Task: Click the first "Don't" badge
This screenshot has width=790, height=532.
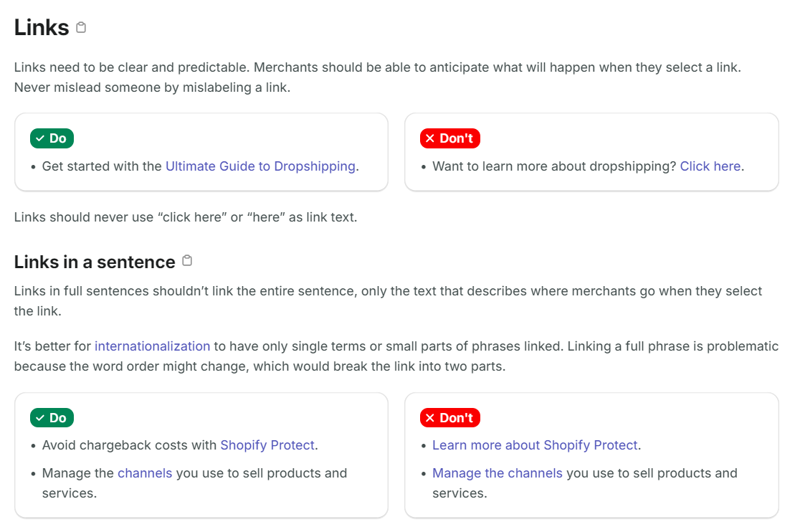Action: pyautogui.click(x=449, y=138)
